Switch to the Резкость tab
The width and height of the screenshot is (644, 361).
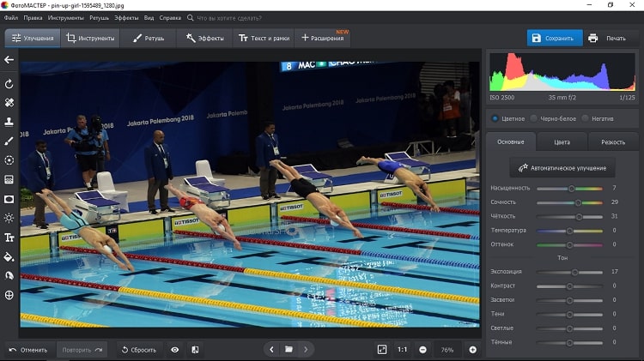tap(613, 142)
